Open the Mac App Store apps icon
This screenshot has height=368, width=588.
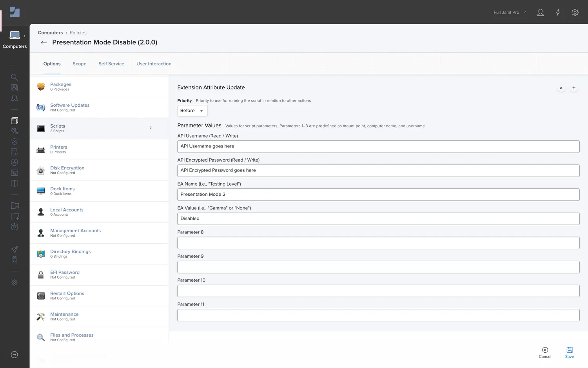coord(15,162)
